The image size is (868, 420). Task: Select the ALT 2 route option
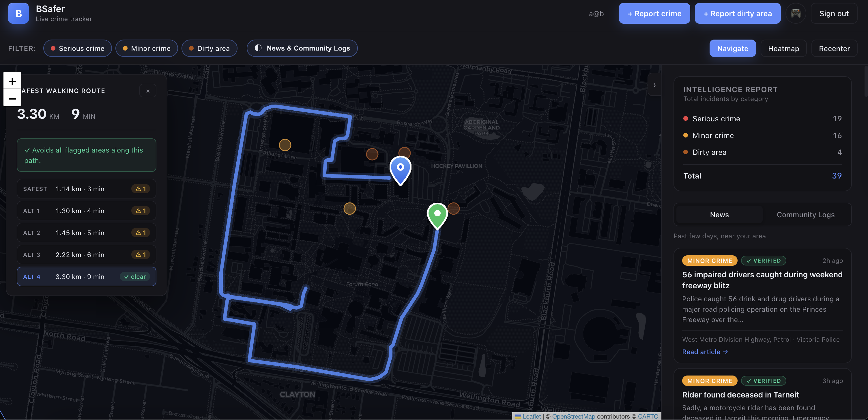point(86,233)
